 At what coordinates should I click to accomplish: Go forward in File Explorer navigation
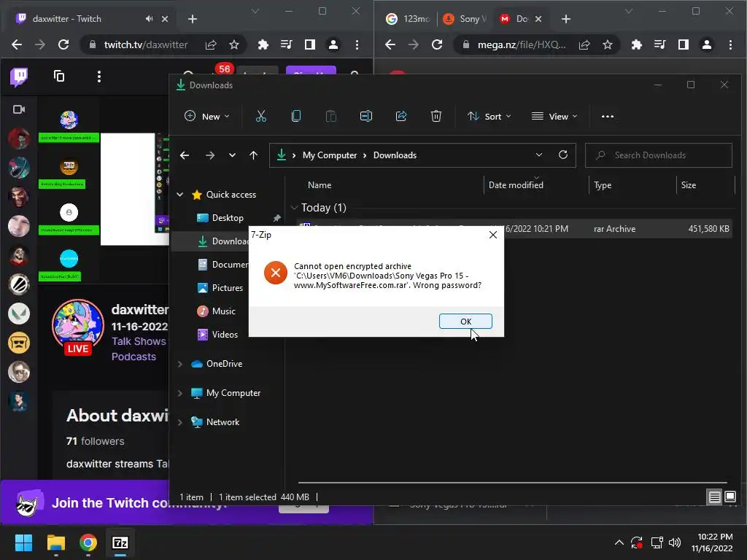[x=209, y=155]
